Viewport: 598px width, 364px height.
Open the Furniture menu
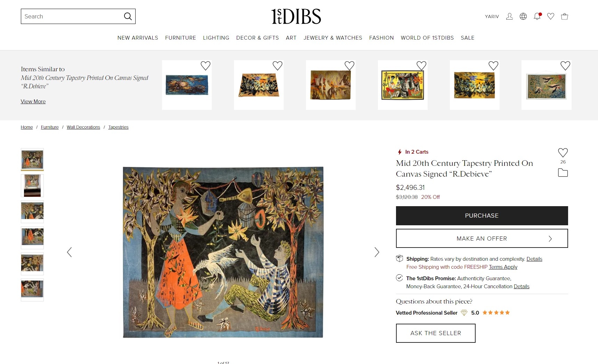pos(180,38)
